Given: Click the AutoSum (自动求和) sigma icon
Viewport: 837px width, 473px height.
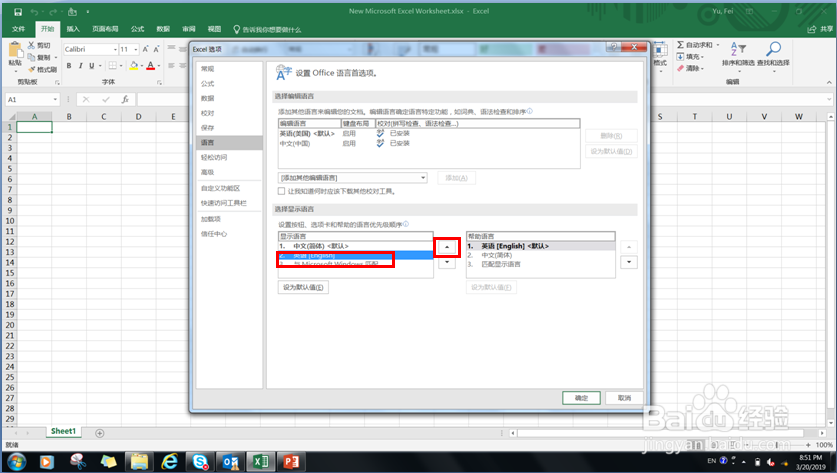Looking at the screenshot, I should (x=681, y=45).
